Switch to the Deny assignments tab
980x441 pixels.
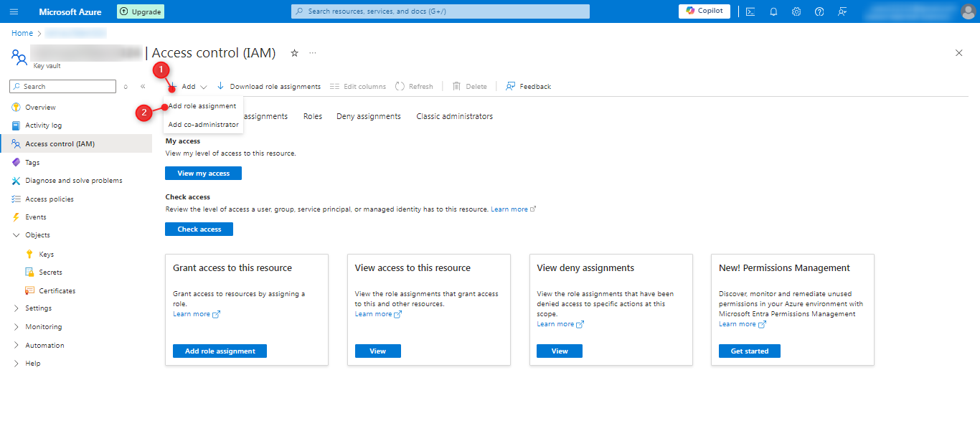coord(368,116)
